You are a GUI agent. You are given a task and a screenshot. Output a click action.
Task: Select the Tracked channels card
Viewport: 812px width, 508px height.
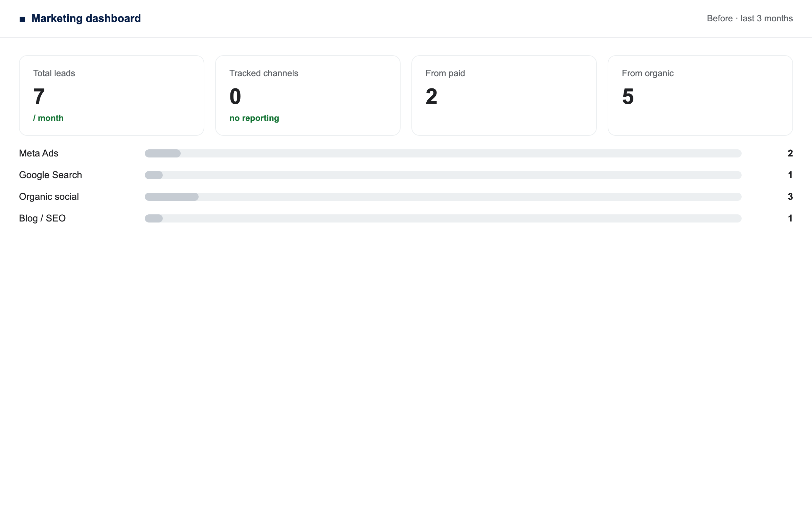[308, 96]
